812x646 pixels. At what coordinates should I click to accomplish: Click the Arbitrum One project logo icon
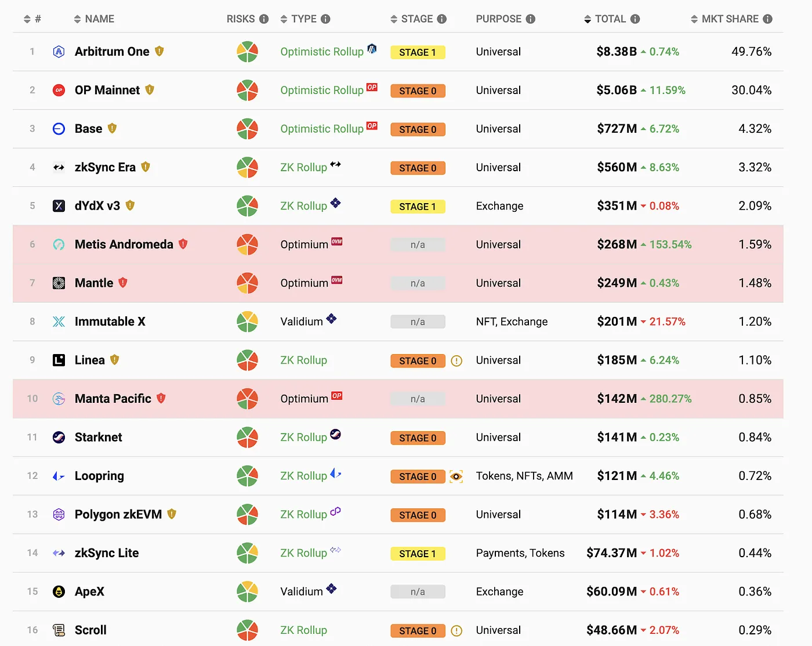tap(59, 52)
